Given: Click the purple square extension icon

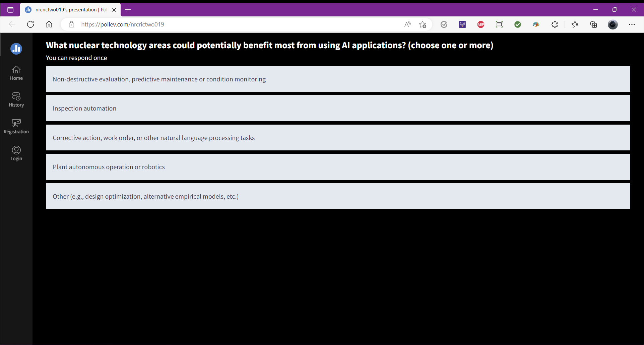Looking at the screenshot, I should pos(462,24).
